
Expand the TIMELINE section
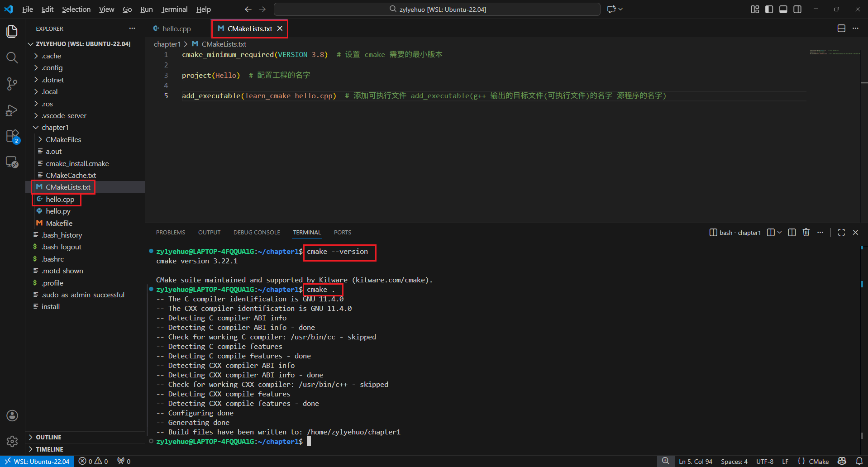pos(85,449)
